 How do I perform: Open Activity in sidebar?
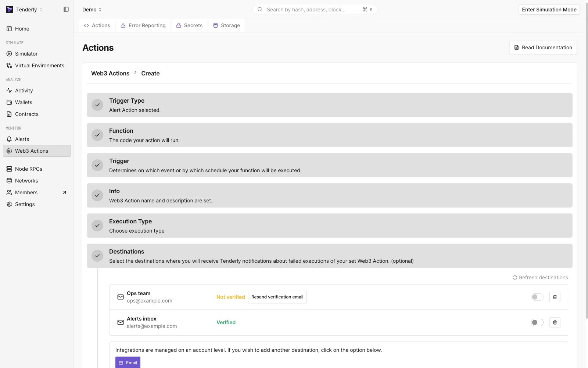click(x=37, y=91)
